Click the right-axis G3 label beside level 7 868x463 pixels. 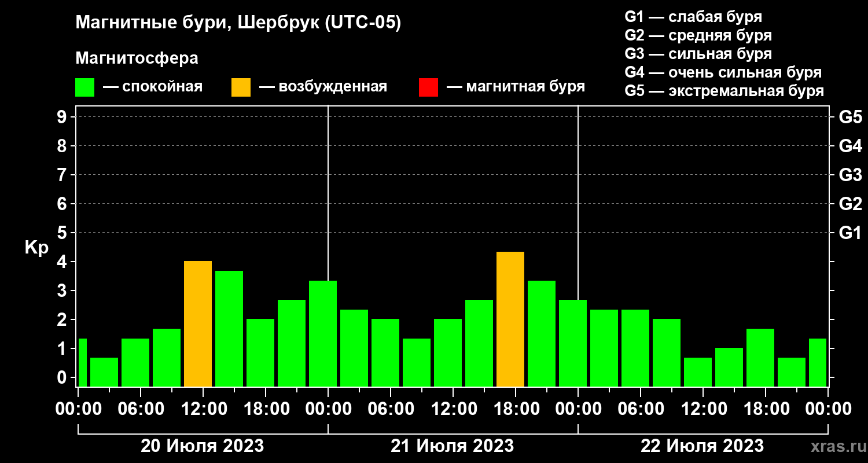point(850,175)
